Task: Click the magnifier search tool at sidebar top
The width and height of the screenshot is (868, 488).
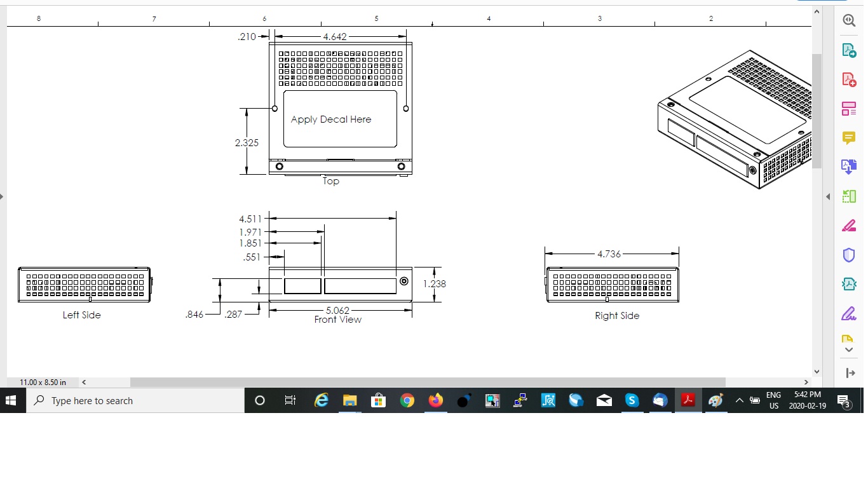Action: [849, 20]
